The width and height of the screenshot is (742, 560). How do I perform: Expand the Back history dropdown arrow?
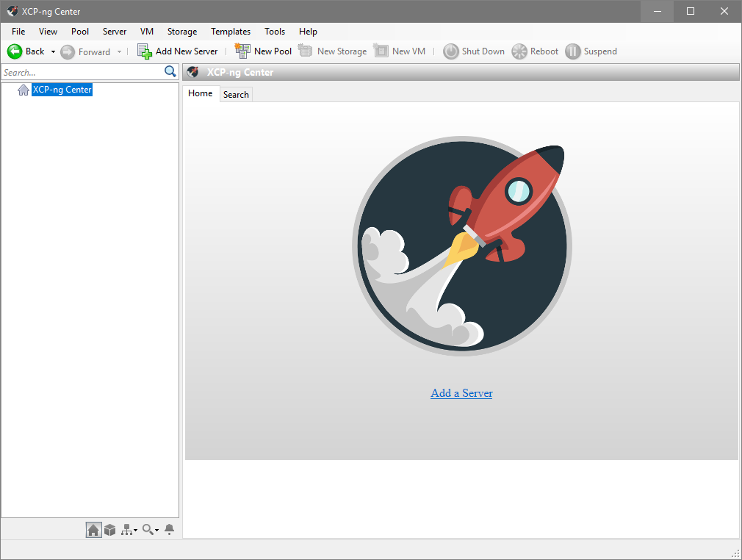tap(53, 51)
